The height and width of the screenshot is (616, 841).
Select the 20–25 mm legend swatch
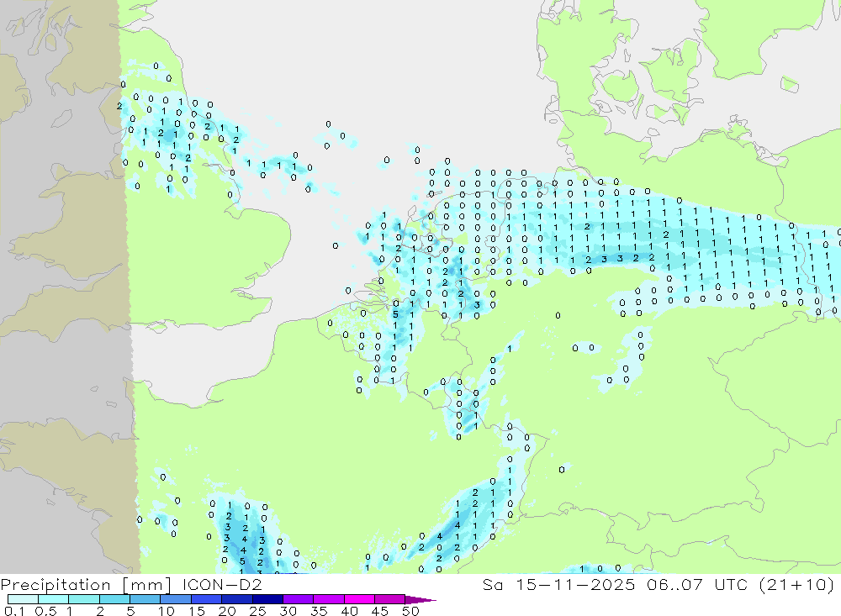[237, 599]
